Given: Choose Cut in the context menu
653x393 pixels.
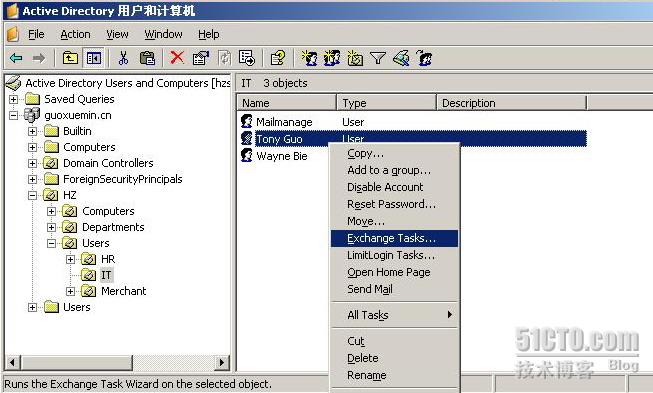Looking at the screenshot, I should (x=394, y=341).
